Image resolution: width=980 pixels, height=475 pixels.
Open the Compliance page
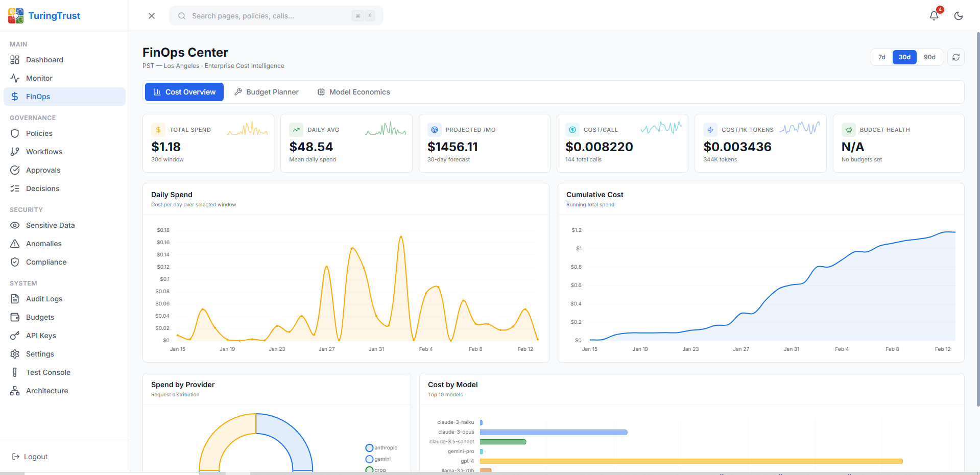tap(46, 262)
